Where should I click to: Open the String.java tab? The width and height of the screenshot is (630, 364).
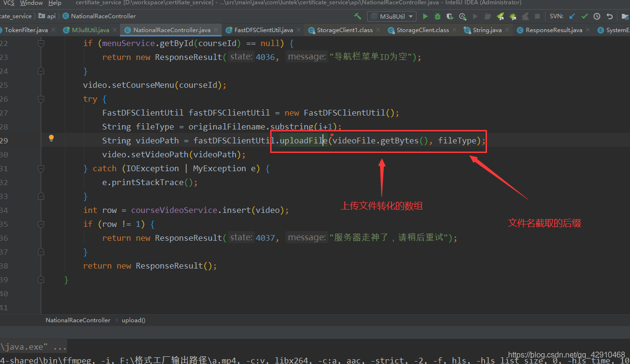pyautogui.click(x=487, y=30)
